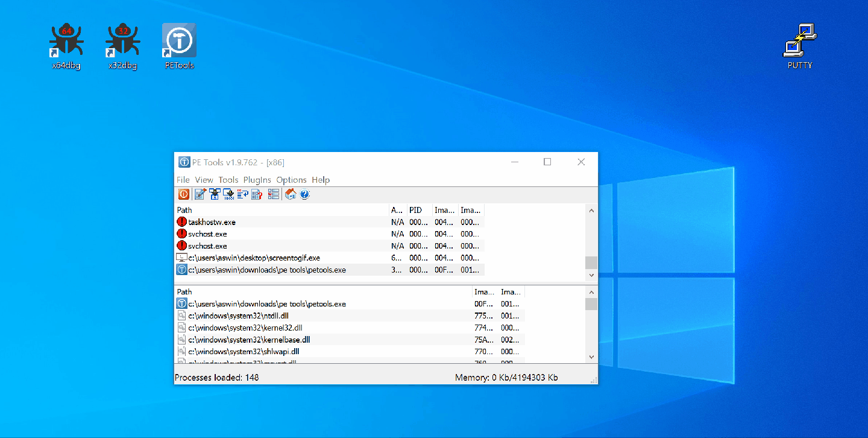Image resolution: width=868 pixels, height=438 pixels.
Task: Open the Options menu
Action: [292, 180]
